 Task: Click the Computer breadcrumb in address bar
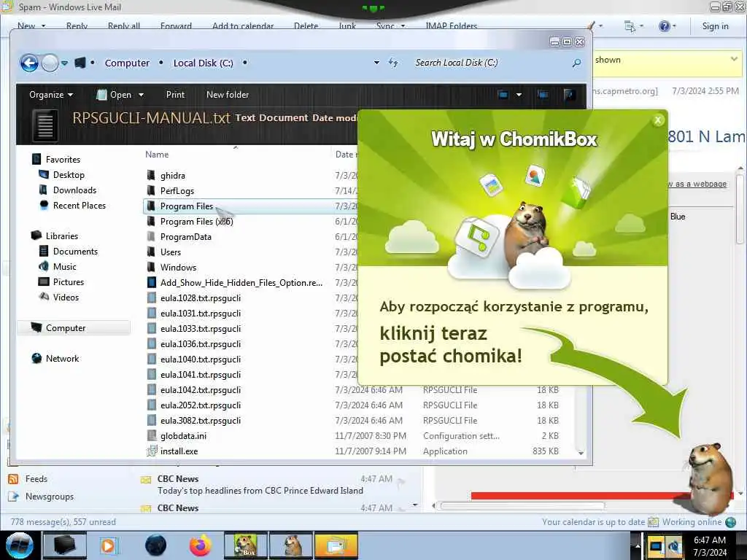coord(127,63)
